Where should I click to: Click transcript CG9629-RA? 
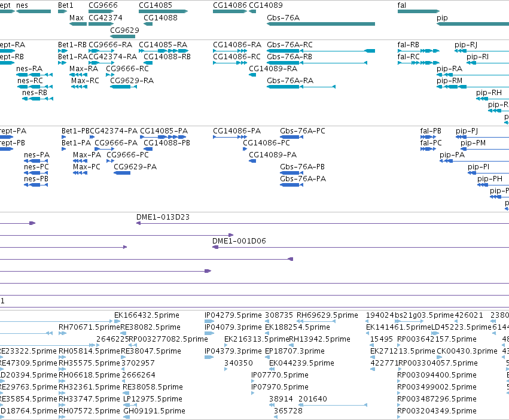(132, 81)
